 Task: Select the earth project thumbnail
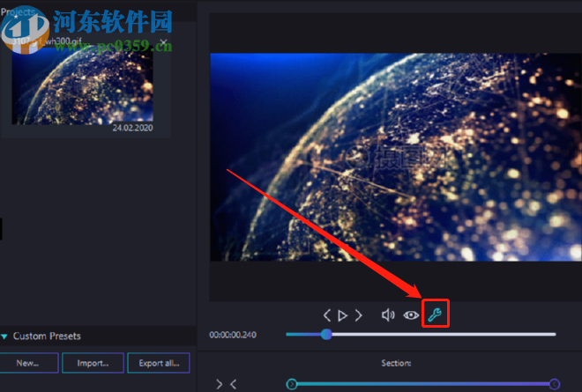(82, 85)
